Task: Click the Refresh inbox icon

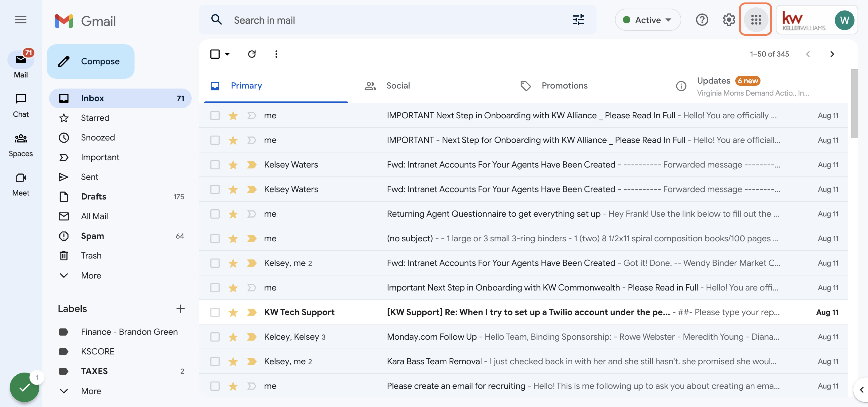Action: tap(252, 54)
